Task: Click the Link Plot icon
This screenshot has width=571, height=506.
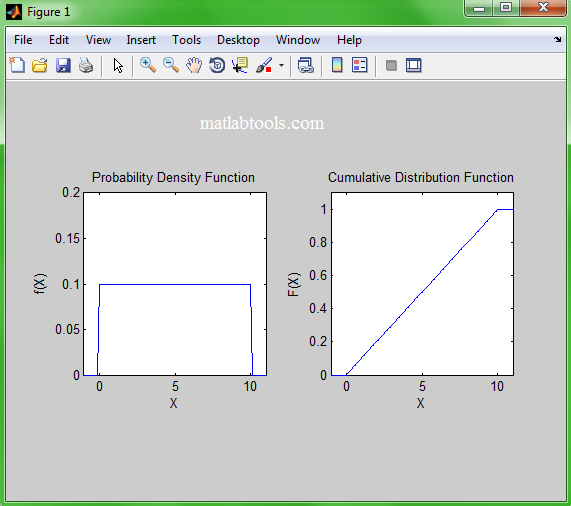Action: [306, 66]
